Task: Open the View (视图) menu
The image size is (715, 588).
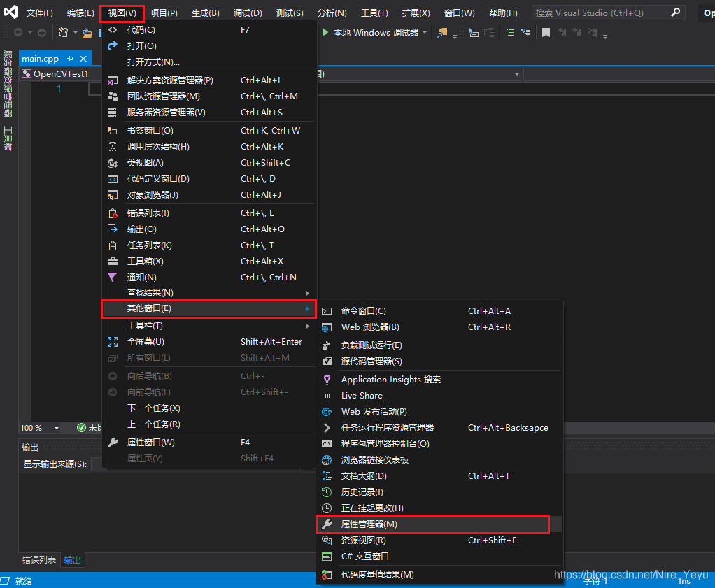Action: (122, 13)
